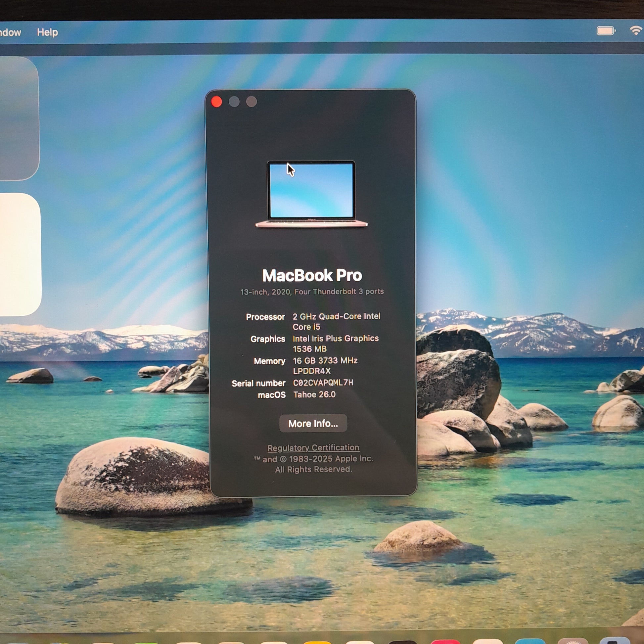
Task: Click the MacBook Pro title heading
Action: tap(312, 276)
